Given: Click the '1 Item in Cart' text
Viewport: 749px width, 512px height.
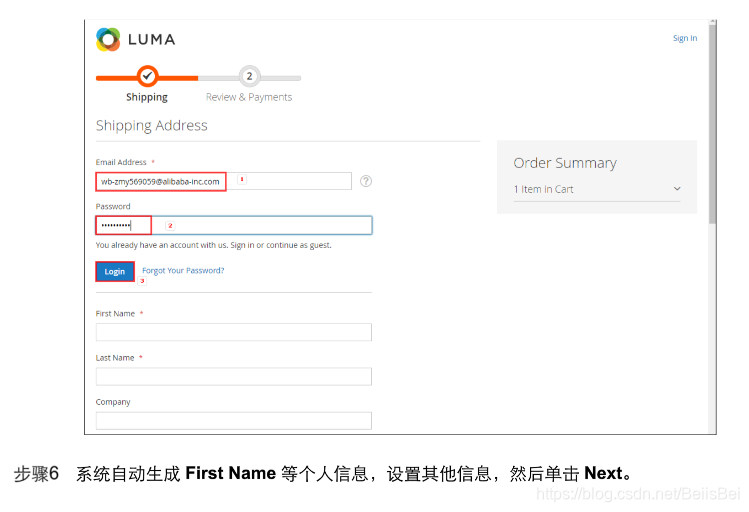Looking at the screenshot, I should (544, 189).
